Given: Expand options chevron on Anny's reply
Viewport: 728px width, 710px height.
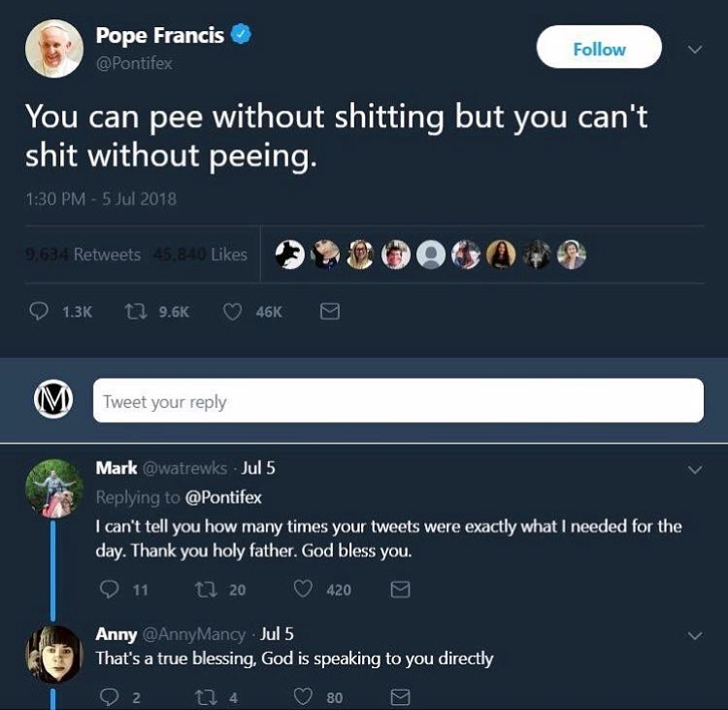Looking at the screenshot, I should pyautogui.click(x=694, y=635).
